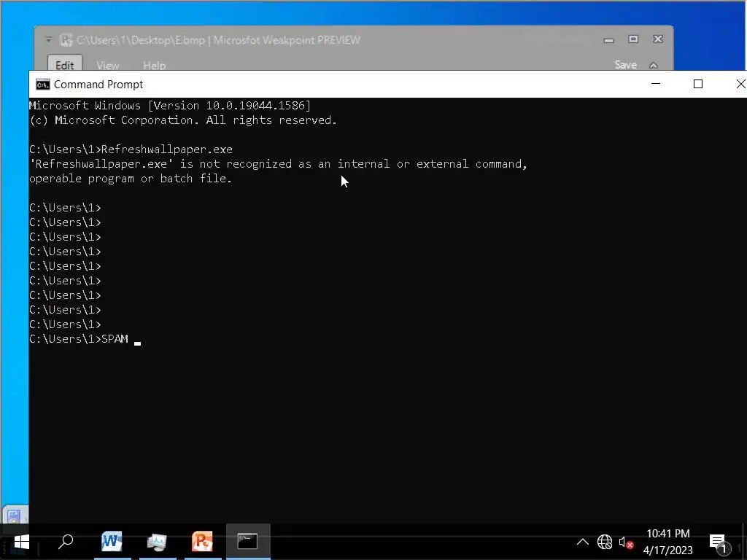Click the muted speaker tray icon
Screen dimensions: 747x560
pos(626,542)
